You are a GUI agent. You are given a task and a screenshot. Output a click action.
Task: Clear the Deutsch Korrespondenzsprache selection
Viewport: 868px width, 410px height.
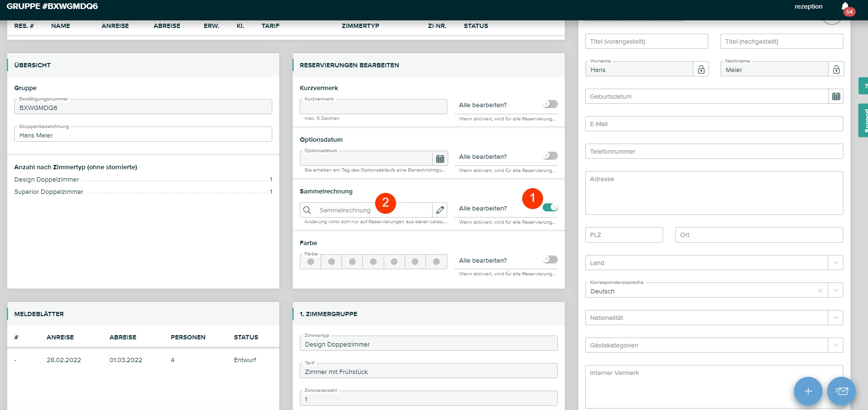pyautogui.click(x=820, y=291)
